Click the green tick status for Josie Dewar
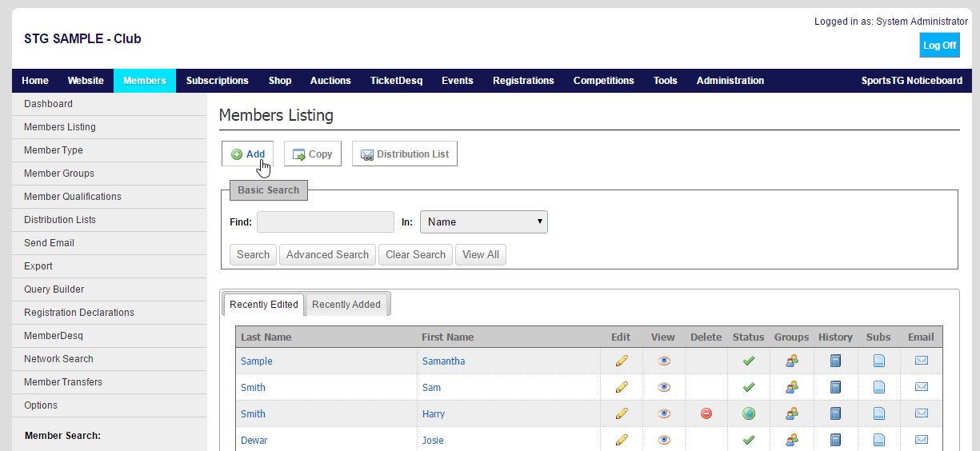 (749, 440)
